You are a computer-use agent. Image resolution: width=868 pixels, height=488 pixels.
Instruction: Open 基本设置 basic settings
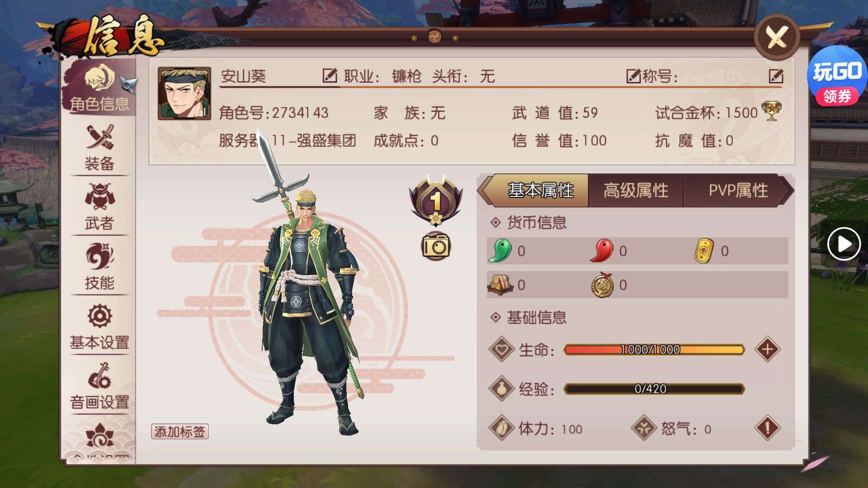click(99, 327)
